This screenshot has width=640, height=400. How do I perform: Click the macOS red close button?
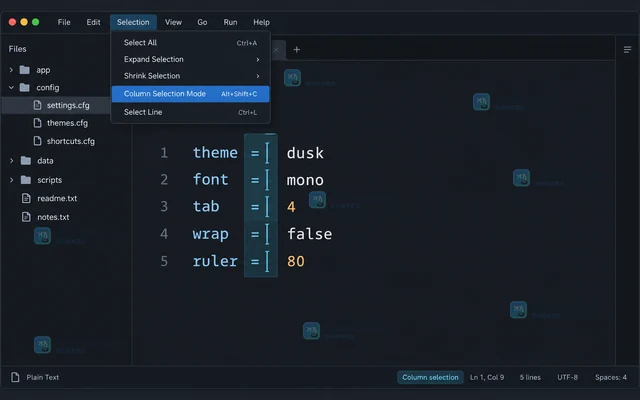[x=12, y=22]
